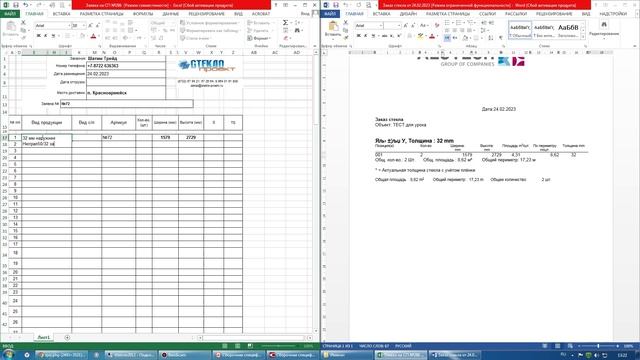Viewport: 640px width, 360px height.
Task: Click Find binoculars icon in Excel ribbon
Action: point(297,31)
